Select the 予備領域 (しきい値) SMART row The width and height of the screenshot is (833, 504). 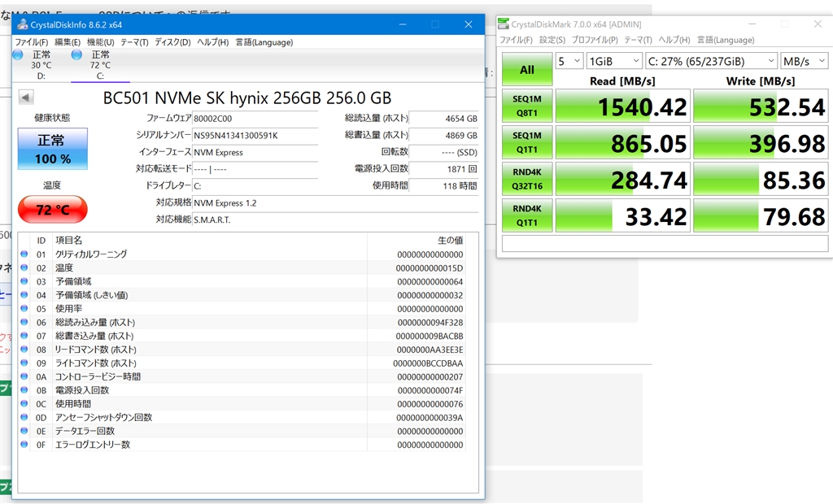click(242, 295)
